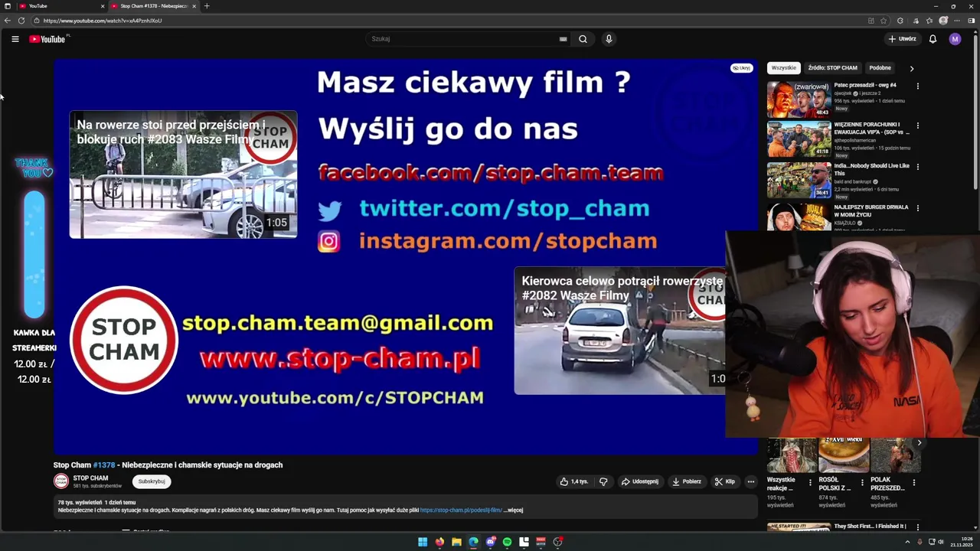Play end-screen video 'Kierowca celowo potrącił rowerzystę'
The image size is (980, 551).
click(x=619, y=331)
